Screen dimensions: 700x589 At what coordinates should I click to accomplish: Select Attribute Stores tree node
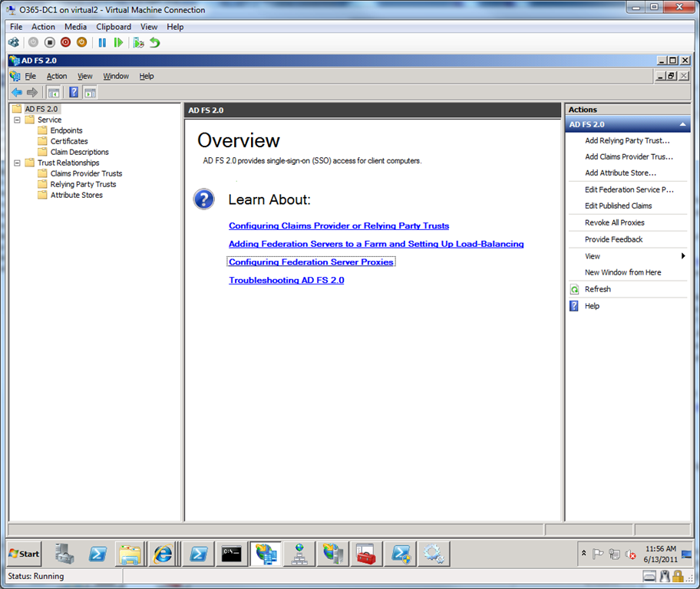(76, 195)
